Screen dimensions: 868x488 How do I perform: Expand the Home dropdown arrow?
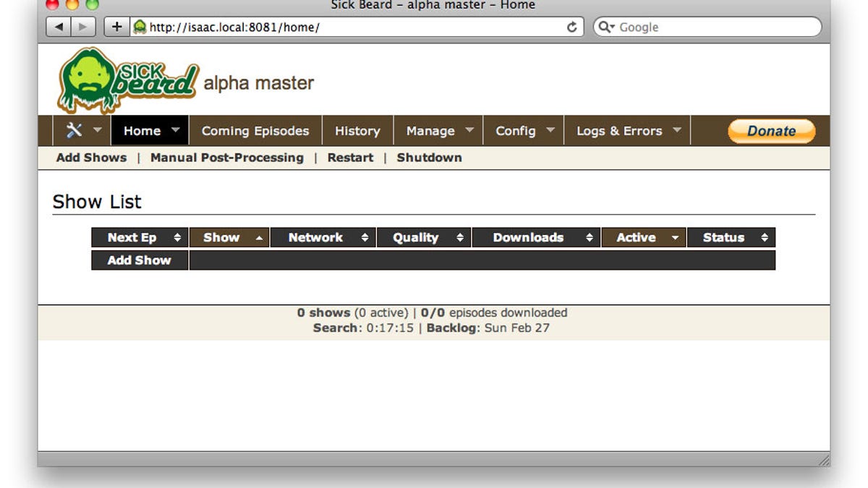point(175,131)
